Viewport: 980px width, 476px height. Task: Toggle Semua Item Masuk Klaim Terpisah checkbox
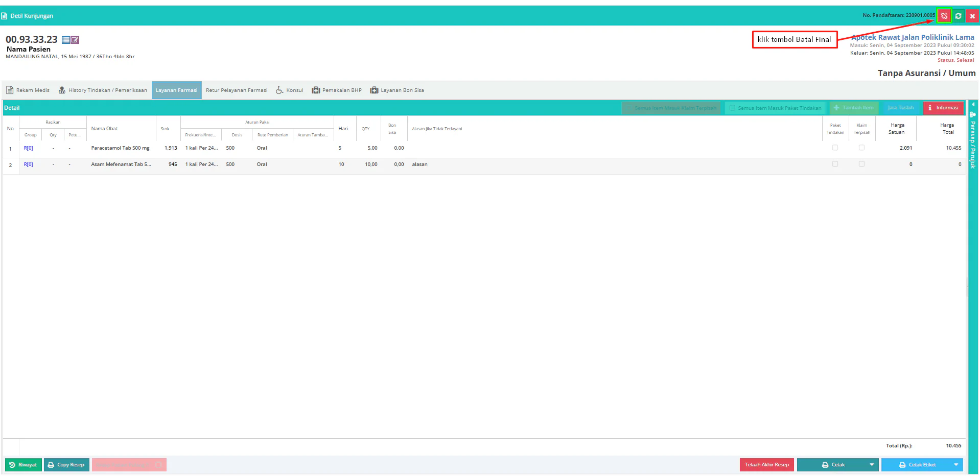[x=629, y=108]
